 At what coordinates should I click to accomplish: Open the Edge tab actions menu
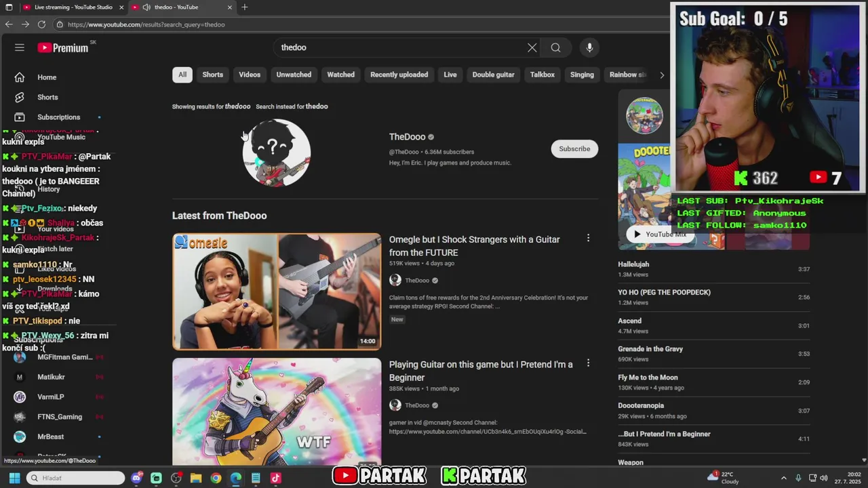(x=9, y=7)
